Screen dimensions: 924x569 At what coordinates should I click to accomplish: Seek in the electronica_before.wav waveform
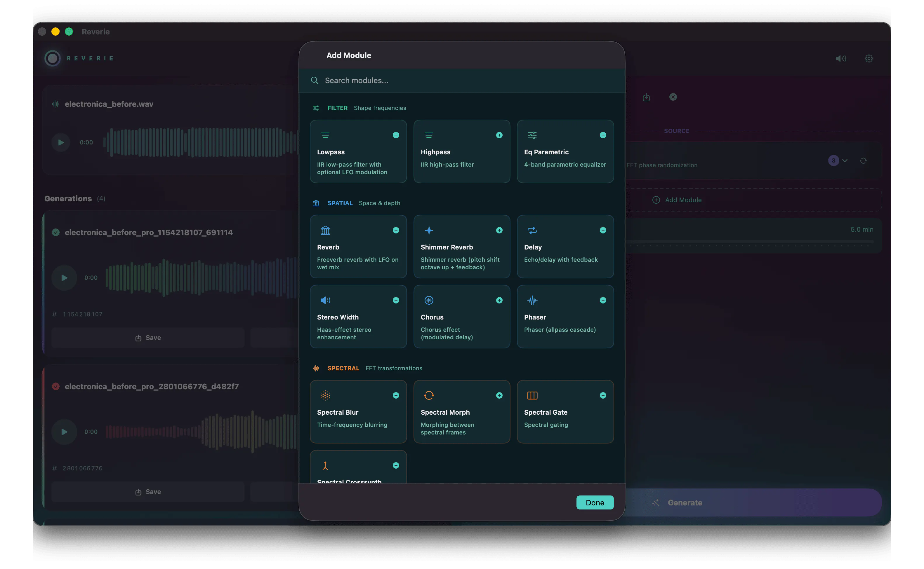point(201,142)
